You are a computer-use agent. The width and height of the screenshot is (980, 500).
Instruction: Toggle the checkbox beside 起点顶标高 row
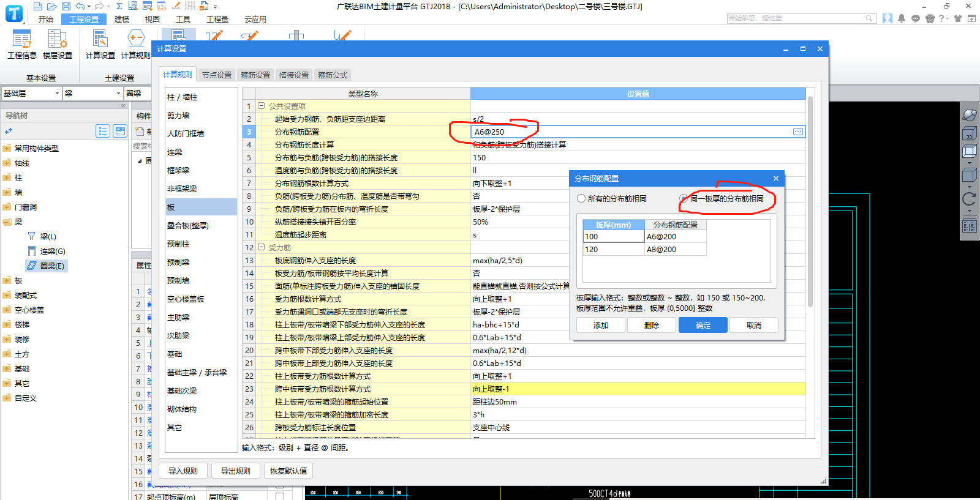coord(280,496)
